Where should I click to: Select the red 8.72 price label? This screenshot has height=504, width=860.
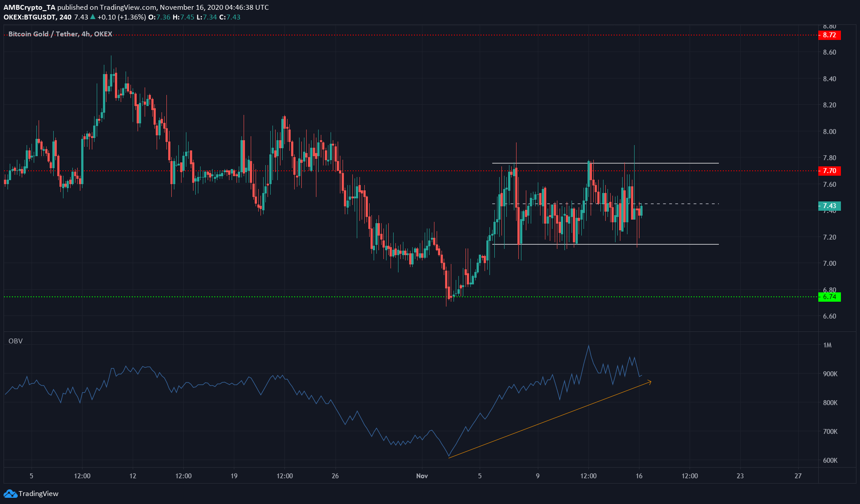(x=829, y=35)
